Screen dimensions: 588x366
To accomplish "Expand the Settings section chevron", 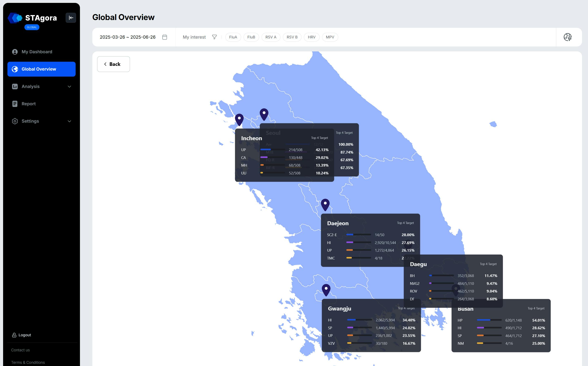I will 70,121.
